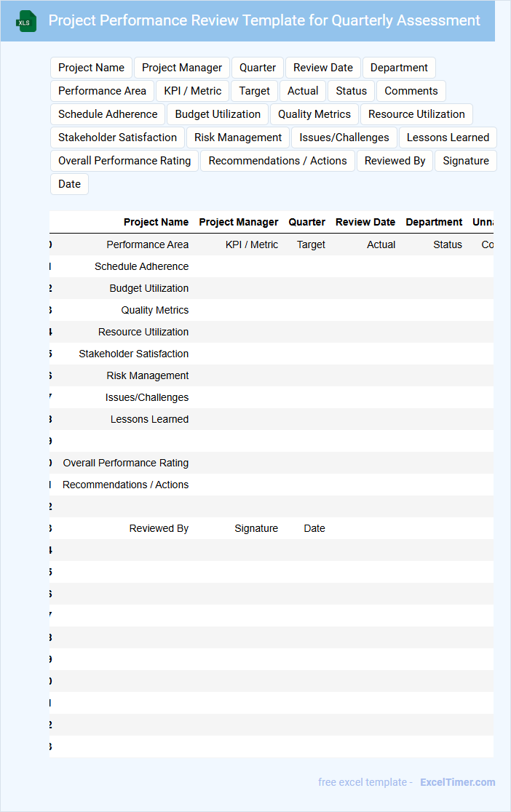Select the Quality Metrics tag
The height and width of the screenshot is (812, 511).
(314, 114)
